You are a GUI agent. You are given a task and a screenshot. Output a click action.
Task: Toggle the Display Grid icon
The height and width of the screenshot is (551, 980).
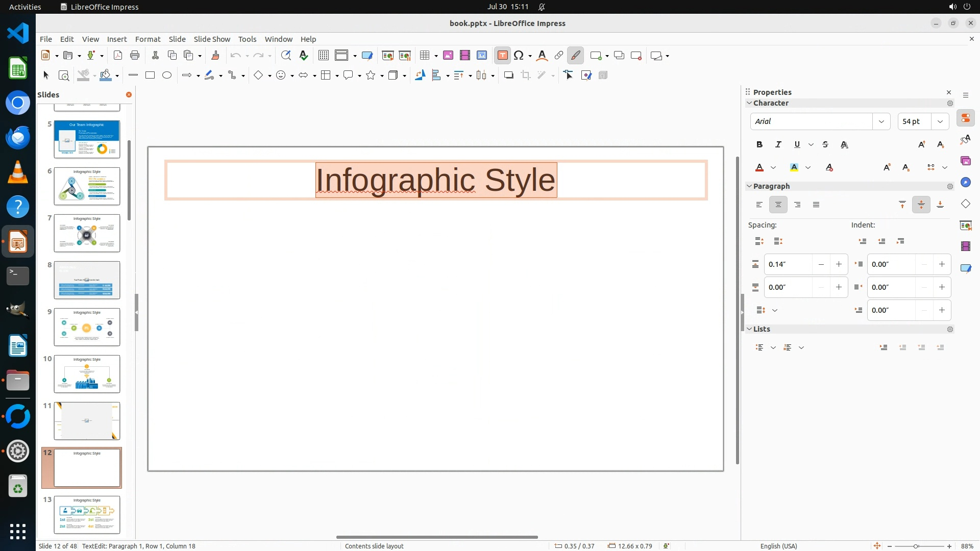[323, 56]
